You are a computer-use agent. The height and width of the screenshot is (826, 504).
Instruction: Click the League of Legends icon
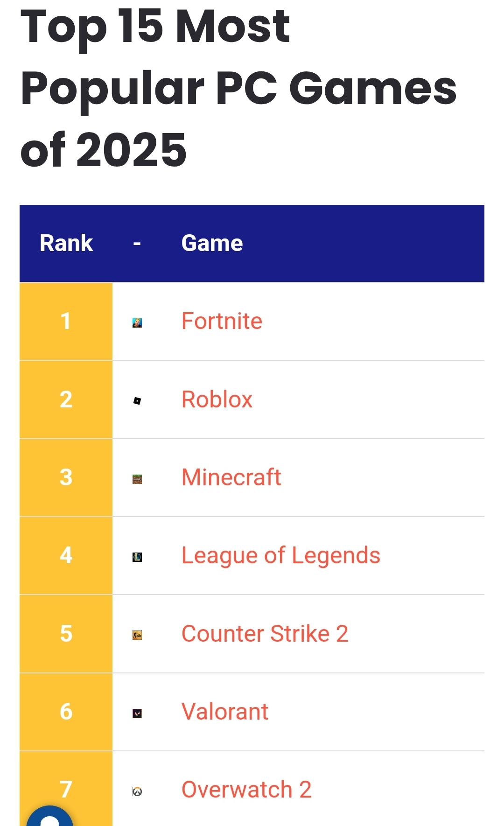tap(137, 557)
